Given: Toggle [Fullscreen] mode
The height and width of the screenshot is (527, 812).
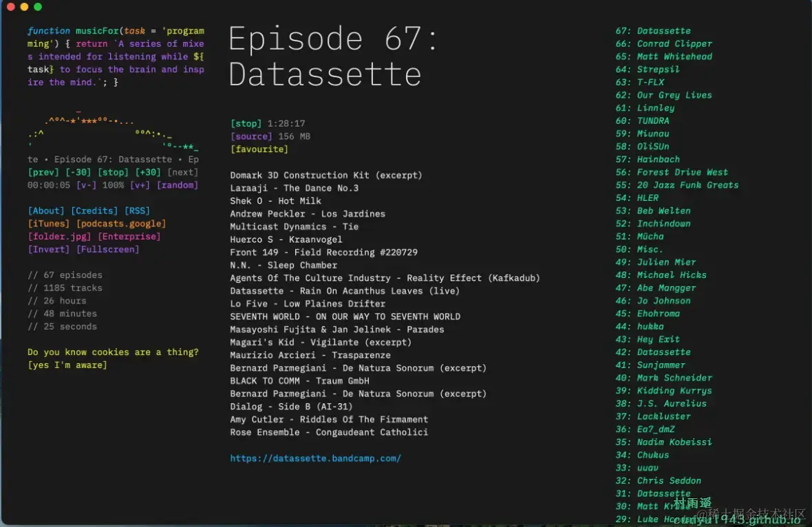Looking at the screenshot, I should 108,250.
